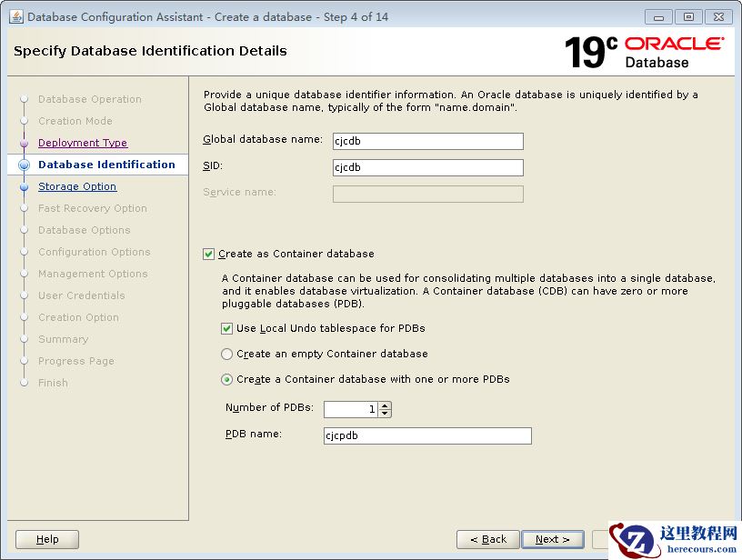The width and height of the screenshot is (742, 560).
Task: Go Back to previous step
Action: coord(488,539)
